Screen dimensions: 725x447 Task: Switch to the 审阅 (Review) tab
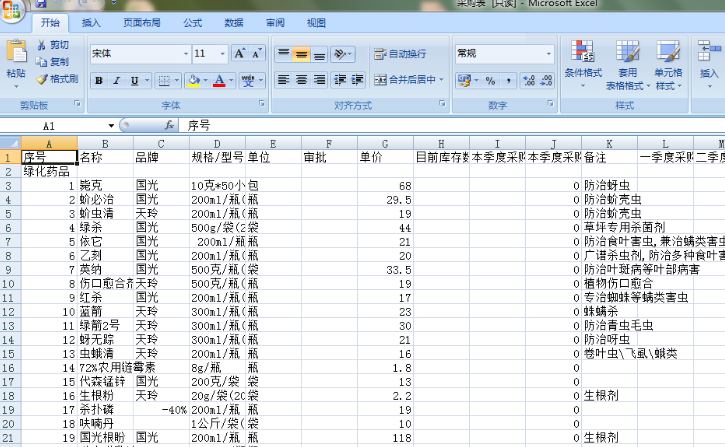(x=275, y=23)
